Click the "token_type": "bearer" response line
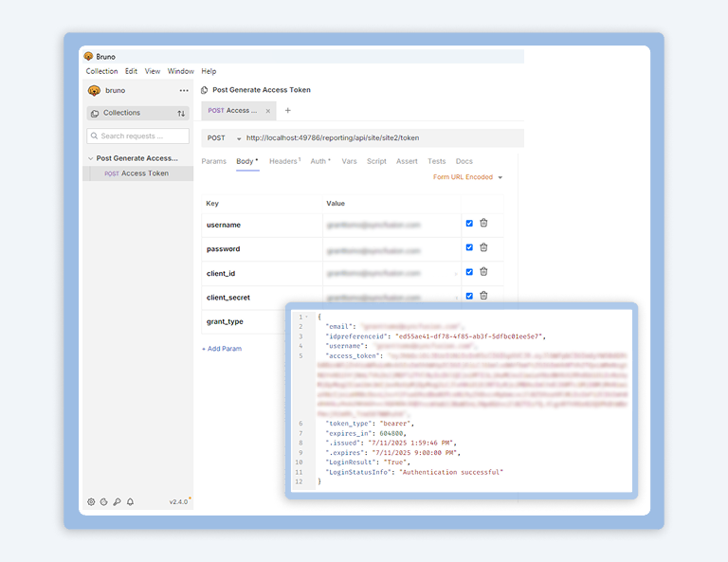This screenshot has width=728, height=562. [370, 424]
